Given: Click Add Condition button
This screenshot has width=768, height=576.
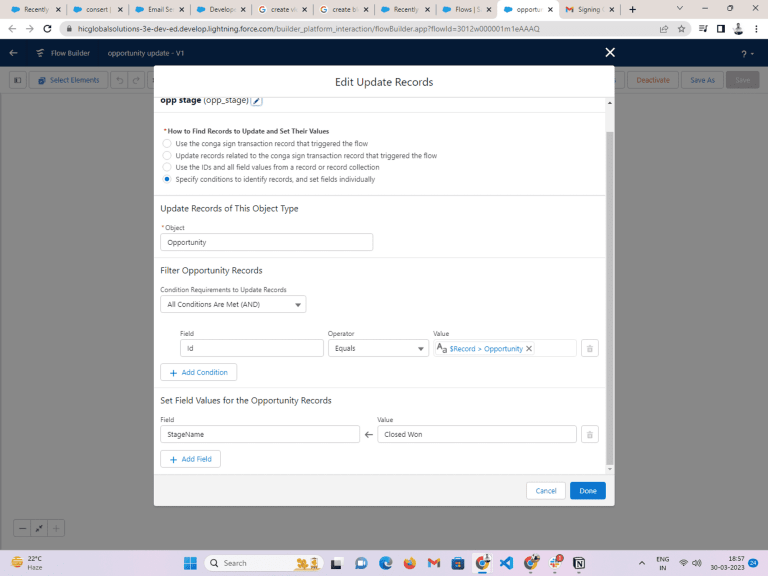Looking at the screenshot, I should [x=198, y=373].
